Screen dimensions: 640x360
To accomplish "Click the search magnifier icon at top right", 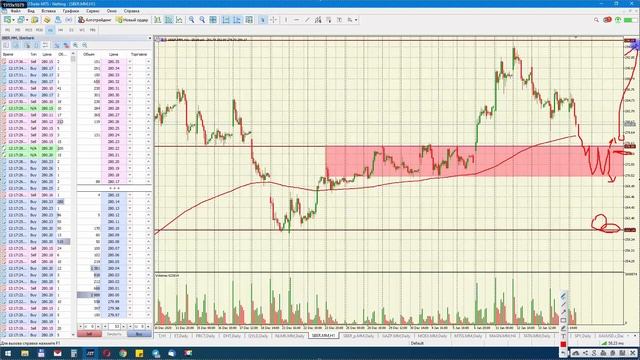I will point(596,20).
